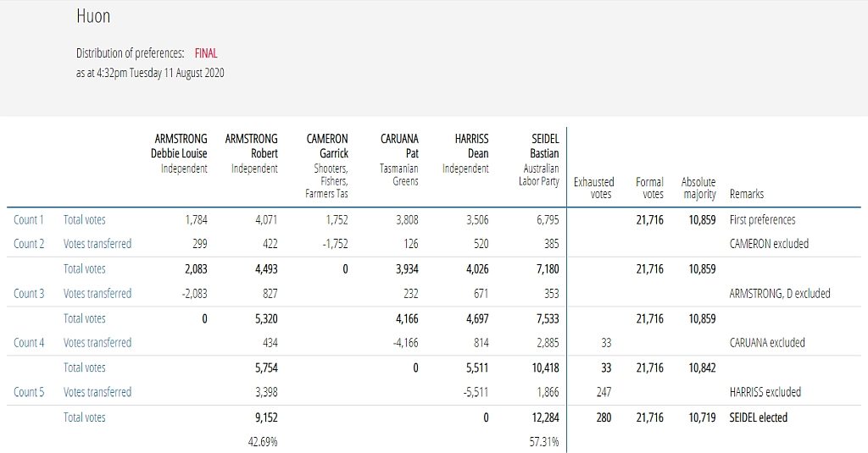Click the -5,511 transferred votes cell
Image resolution: width=868 pixels, height=453 pixels.
click(x=476, y=392)
